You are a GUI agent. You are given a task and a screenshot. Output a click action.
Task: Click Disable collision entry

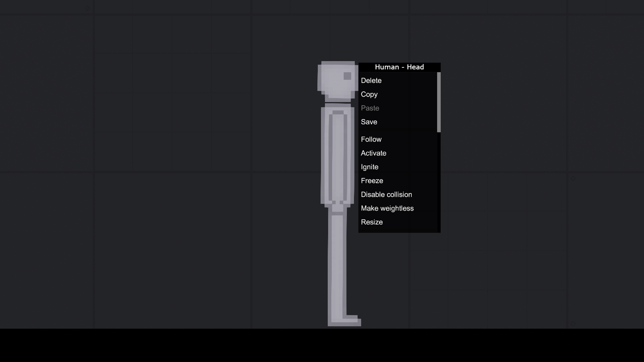point(398,194)
